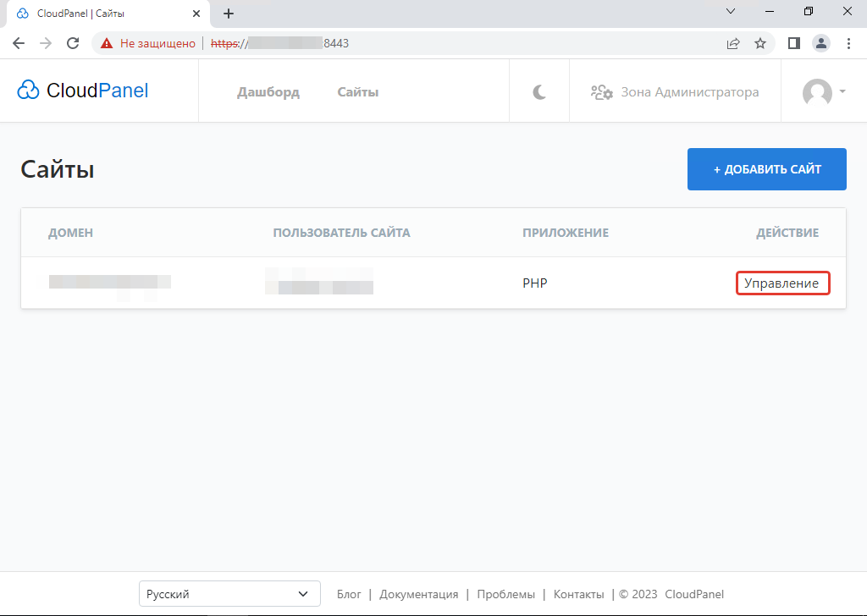This screenshot has height=616, width=867.
Task: Click the CloudPanel cloud logo icon
Action: (29, 91)
